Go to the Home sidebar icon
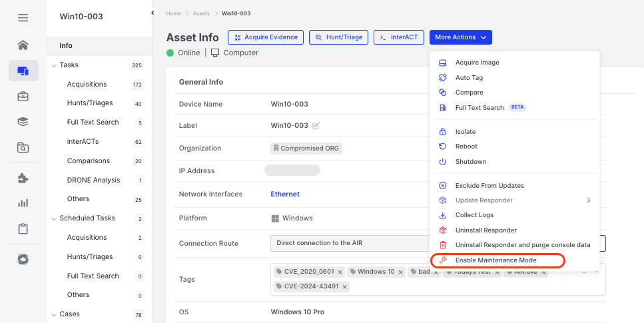 pyautogui.click(x=23, y=45)
